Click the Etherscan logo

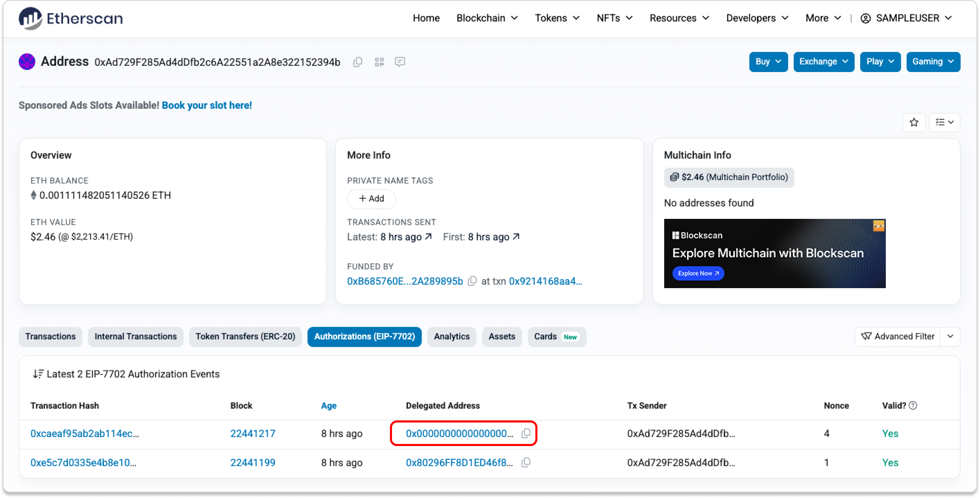[71, 18]
